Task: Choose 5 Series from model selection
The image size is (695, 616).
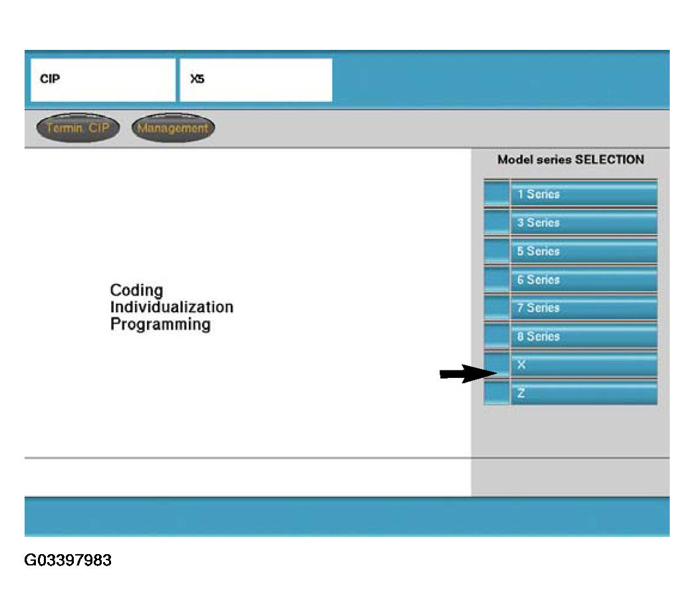Action: tap(583, 251)
